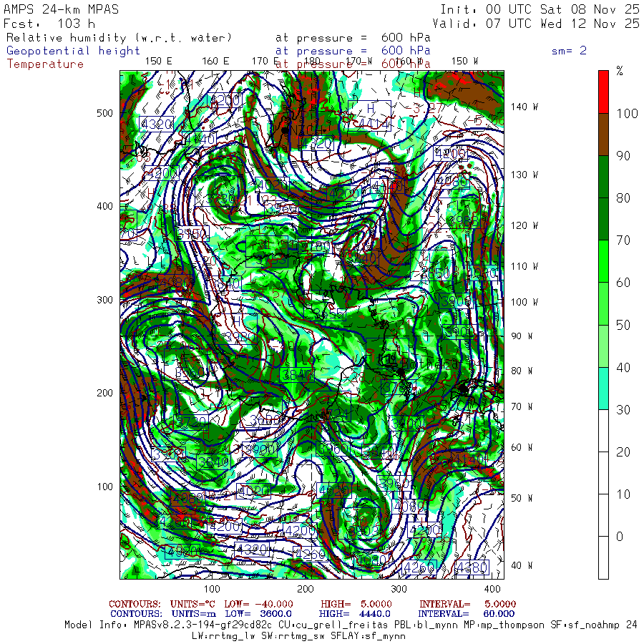Click the x-axis tick label 300

click(399, 589)
